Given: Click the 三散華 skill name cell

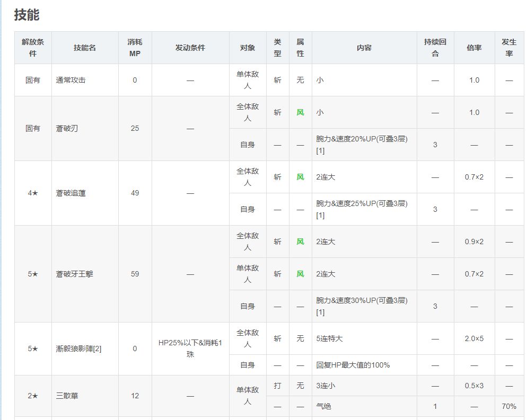Looking at the screenshot, I should (x=67, y=396).
